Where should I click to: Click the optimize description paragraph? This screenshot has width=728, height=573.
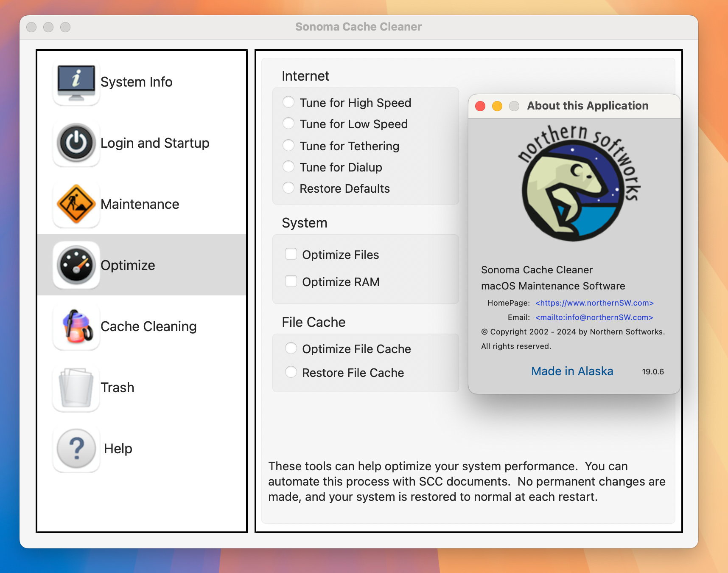click(x=467, y=481)
